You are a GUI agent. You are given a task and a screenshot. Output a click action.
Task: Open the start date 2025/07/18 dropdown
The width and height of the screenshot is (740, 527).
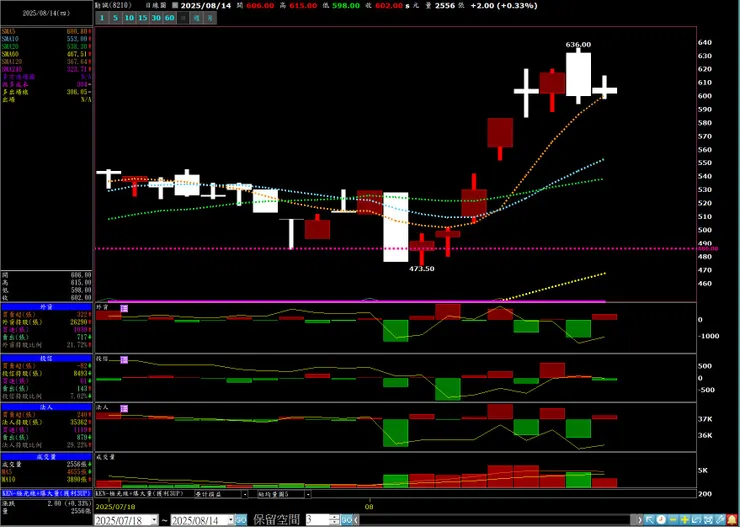154,520
